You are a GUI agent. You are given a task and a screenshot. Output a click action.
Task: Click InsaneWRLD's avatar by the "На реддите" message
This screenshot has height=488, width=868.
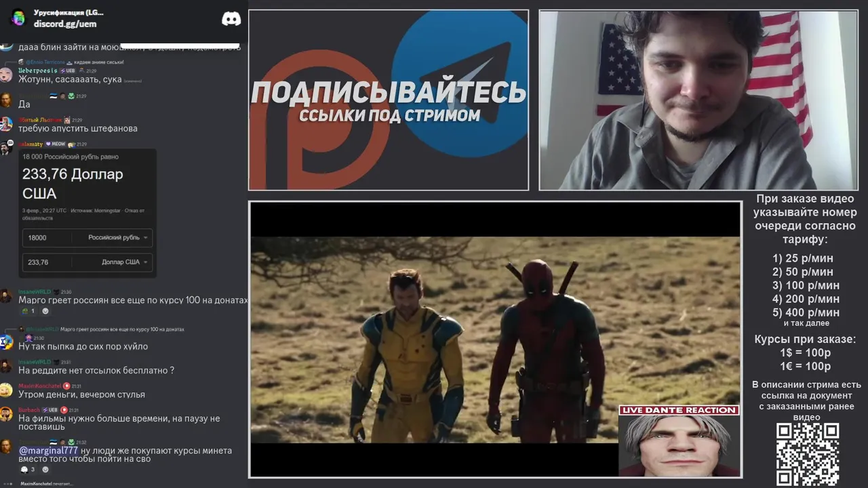pyautogui.click(x=6, y=366)
